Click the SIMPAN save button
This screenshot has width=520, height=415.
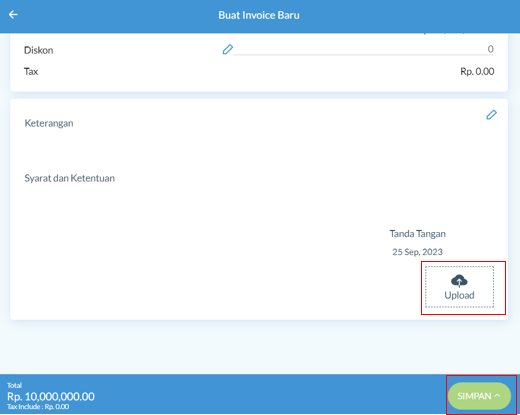(x=479, y=396)
